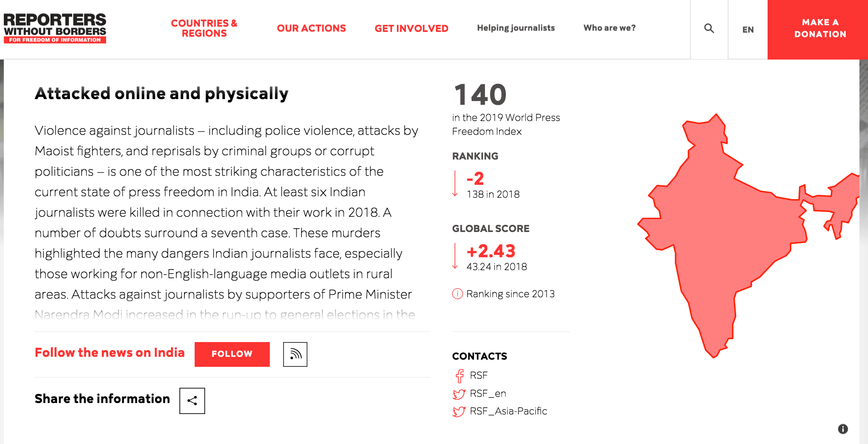Click the Make a Donation button
Viewport: 868px width, 444px height.
pos(818,30)
